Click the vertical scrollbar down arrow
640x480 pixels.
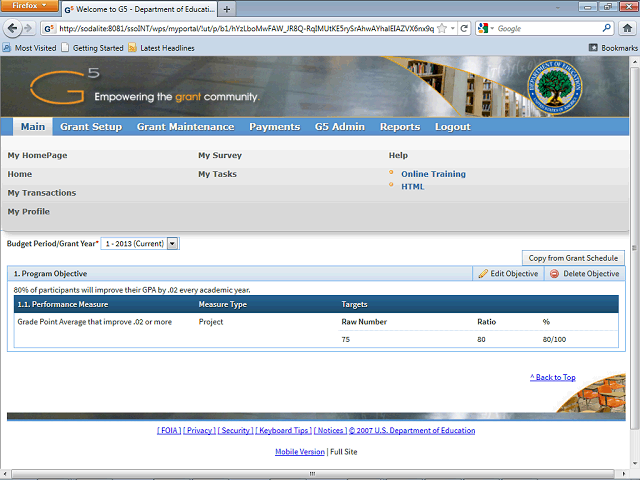[635, 464]
